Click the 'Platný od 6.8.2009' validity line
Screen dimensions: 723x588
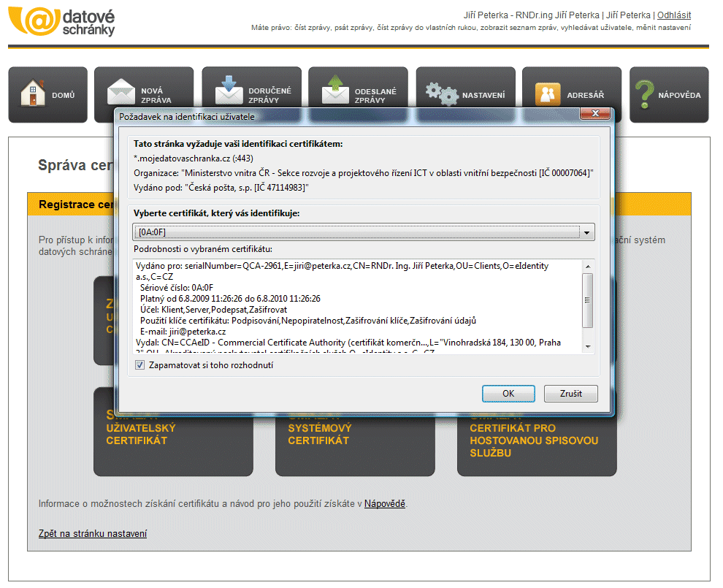point(230,299)
